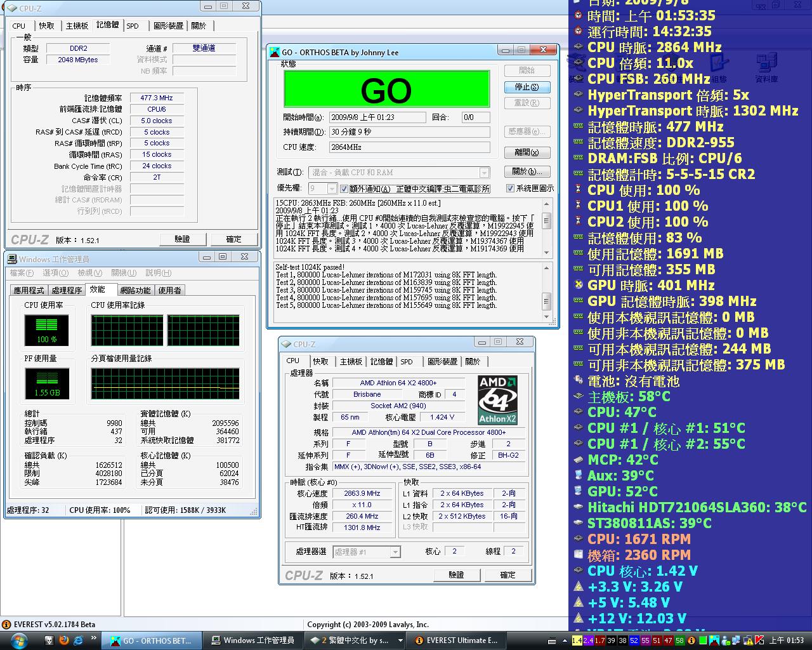Image resolution: width=812 pixels, height=650 pixels.
Task: Open the 關機(U) menu in Task Manager
Action: (124, 273)
